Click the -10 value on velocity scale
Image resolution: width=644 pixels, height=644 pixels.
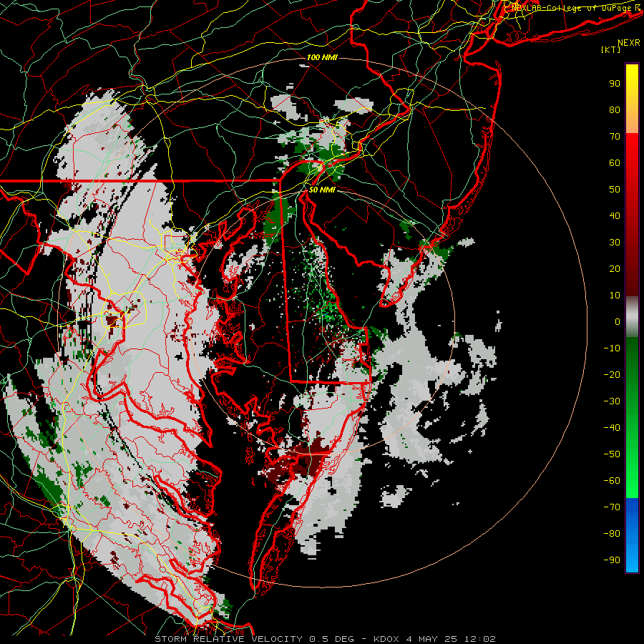(612, 348)
